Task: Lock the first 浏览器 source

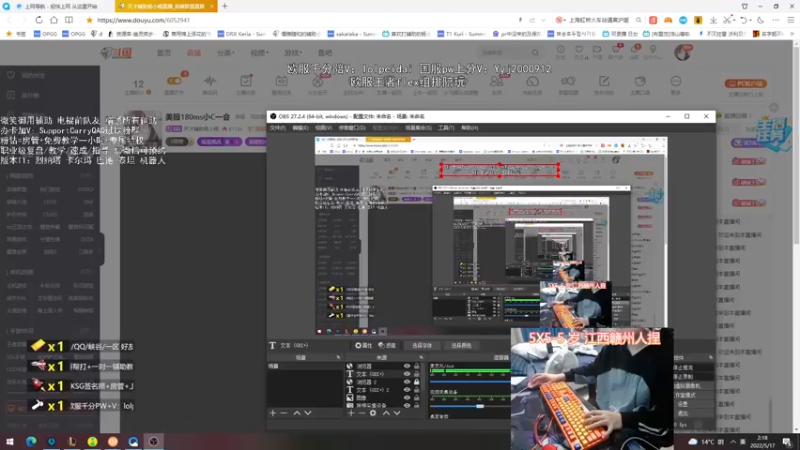Action: pyautogui.click(x=416, y=366)
